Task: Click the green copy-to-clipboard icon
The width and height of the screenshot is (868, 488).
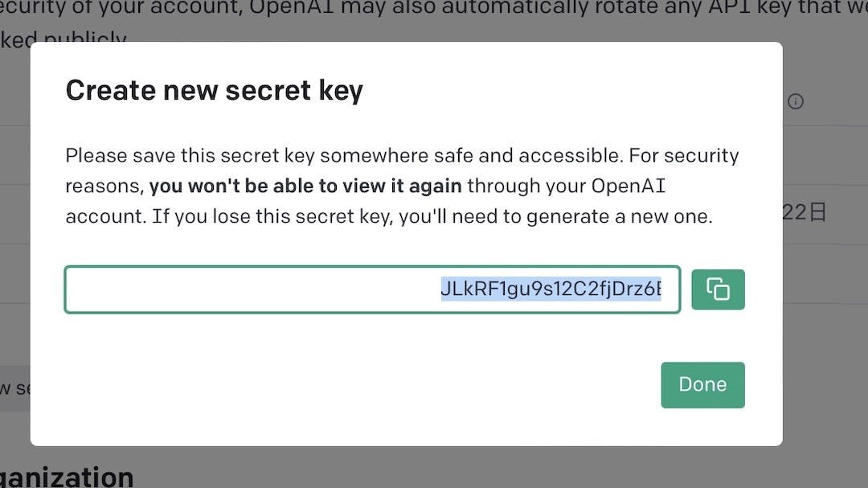Action: point(718,289)
